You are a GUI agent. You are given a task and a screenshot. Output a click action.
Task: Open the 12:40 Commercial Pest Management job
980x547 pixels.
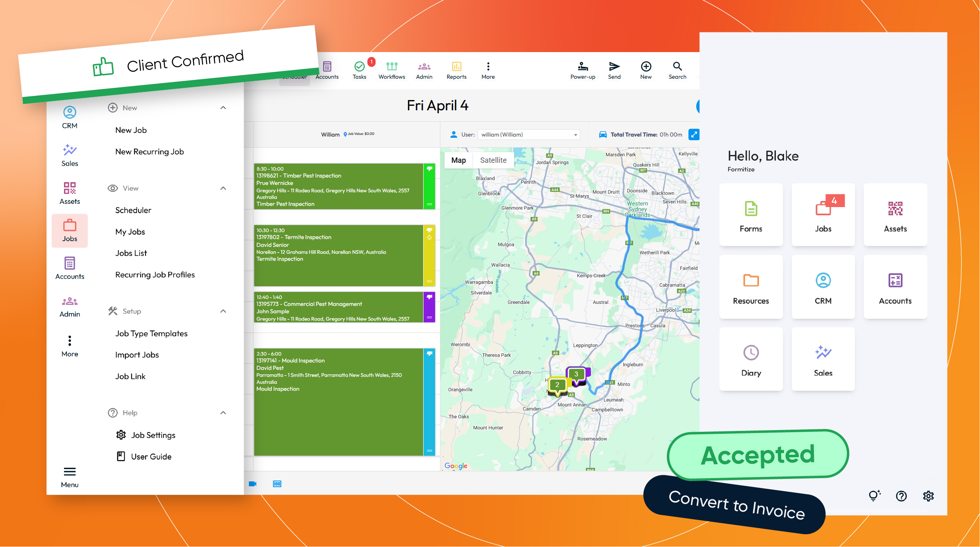point(338,307)
